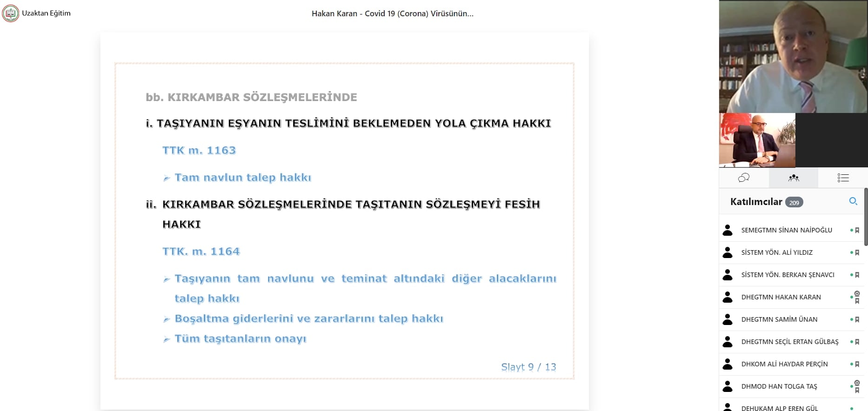The width and height of the screenshot is (868, 411).
Task: Click role badge icon for ALİ HAYDAR PERÇİN
Action: tap(857, 364)
